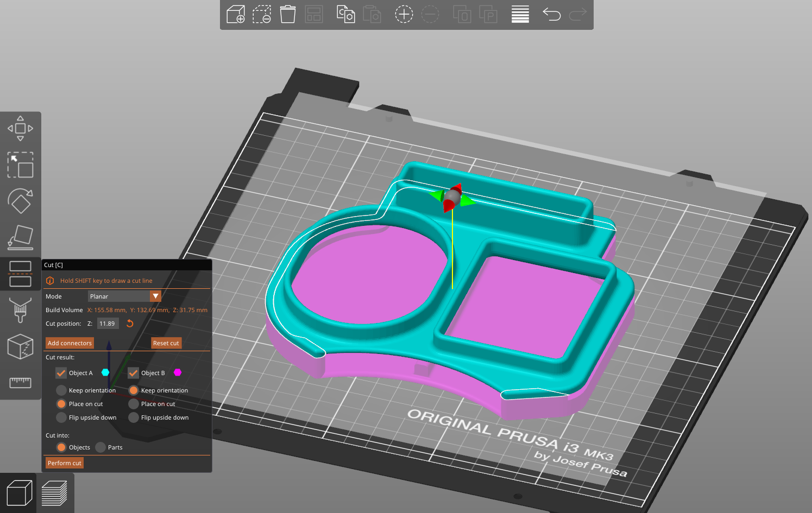Toggle the Cut tool in sidebar
The image size is (812, 513).
click(20, 274)
